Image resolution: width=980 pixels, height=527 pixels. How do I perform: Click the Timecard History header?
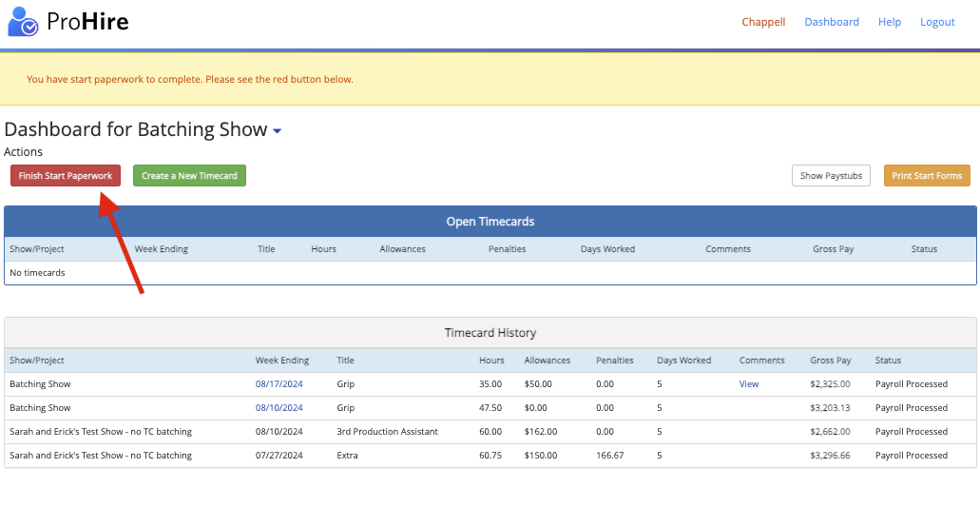tap(490, 333)
